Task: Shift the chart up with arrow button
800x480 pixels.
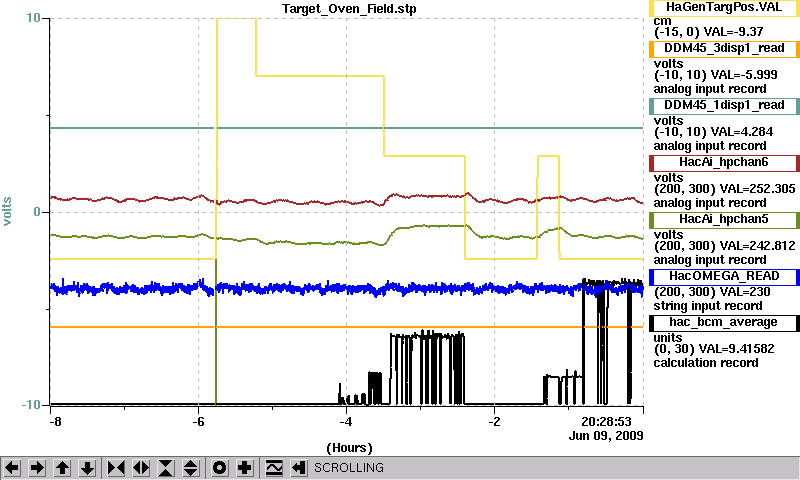Action: (x=62, y=468)
